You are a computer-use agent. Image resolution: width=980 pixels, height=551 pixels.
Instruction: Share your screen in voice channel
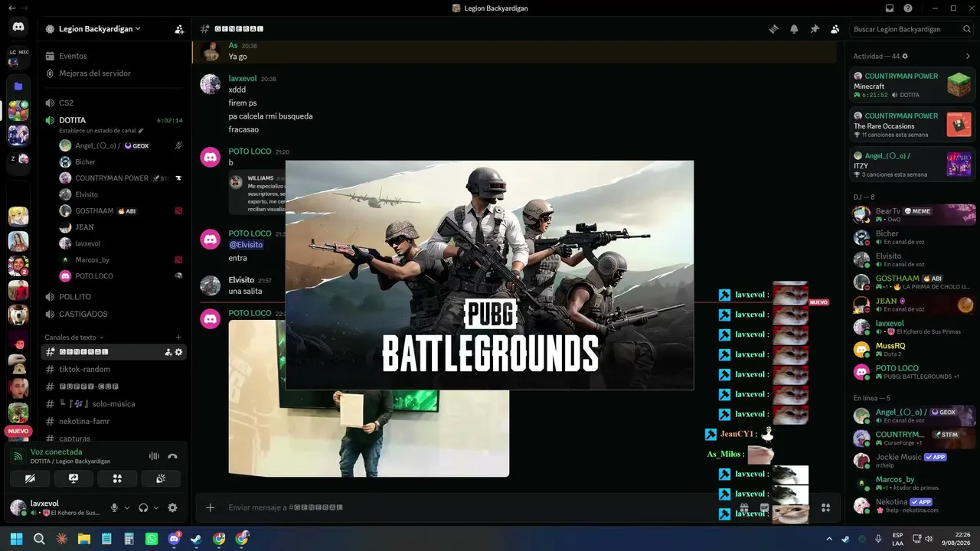[73, 478]
